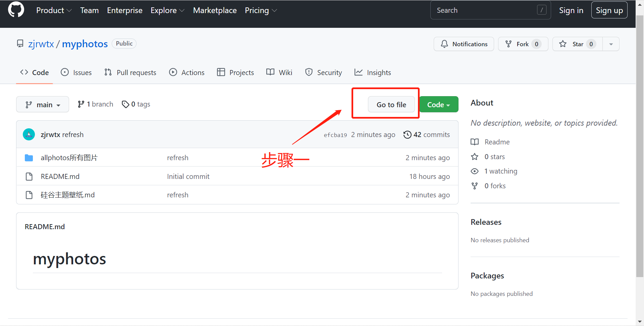Open the Initial commit message link
Viewport: 644px width, 326px height.
[188, 177]
